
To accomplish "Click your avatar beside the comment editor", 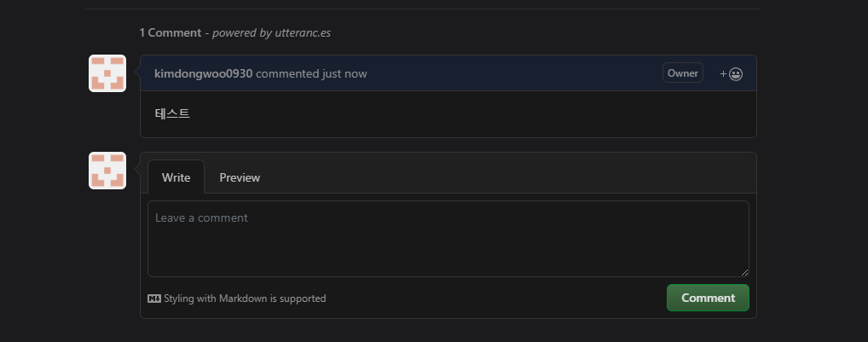I will click(107, 171).
